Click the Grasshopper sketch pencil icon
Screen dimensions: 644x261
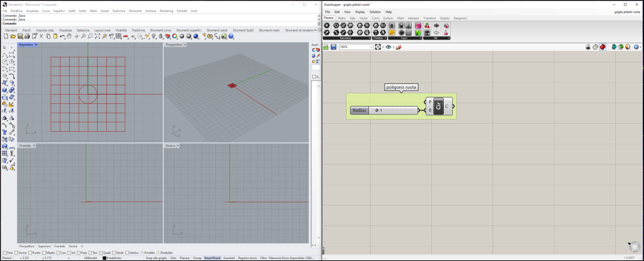pyautogui.click(x=400, y=47)
